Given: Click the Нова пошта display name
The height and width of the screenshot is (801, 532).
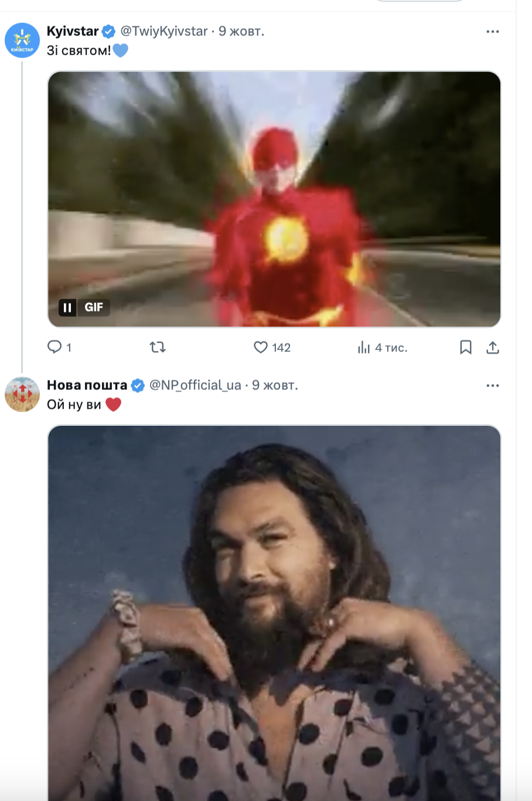Looking at the screenshot, I should [x=87, y=385].
